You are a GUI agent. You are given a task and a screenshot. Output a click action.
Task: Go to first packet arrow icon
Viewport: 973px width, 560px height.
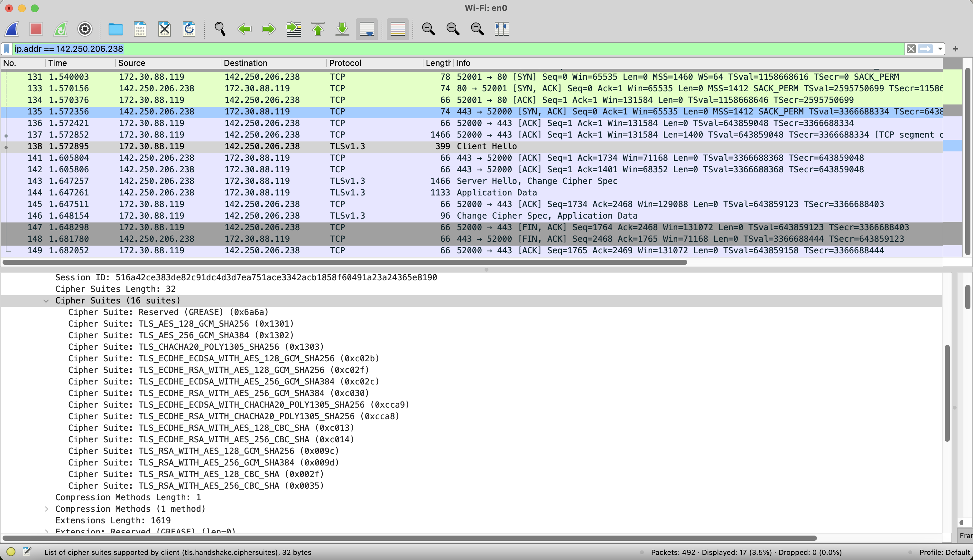[318, 29]
